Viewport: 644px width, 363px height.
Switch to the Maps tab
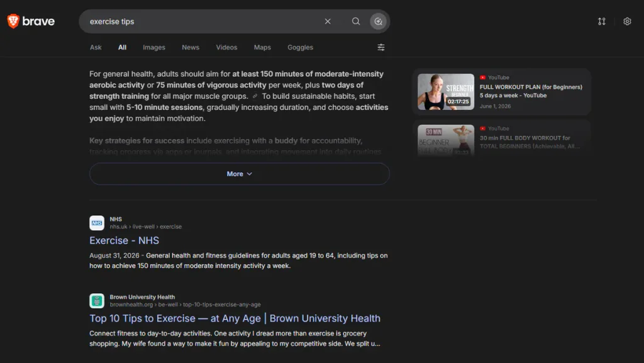pos(262,47)
